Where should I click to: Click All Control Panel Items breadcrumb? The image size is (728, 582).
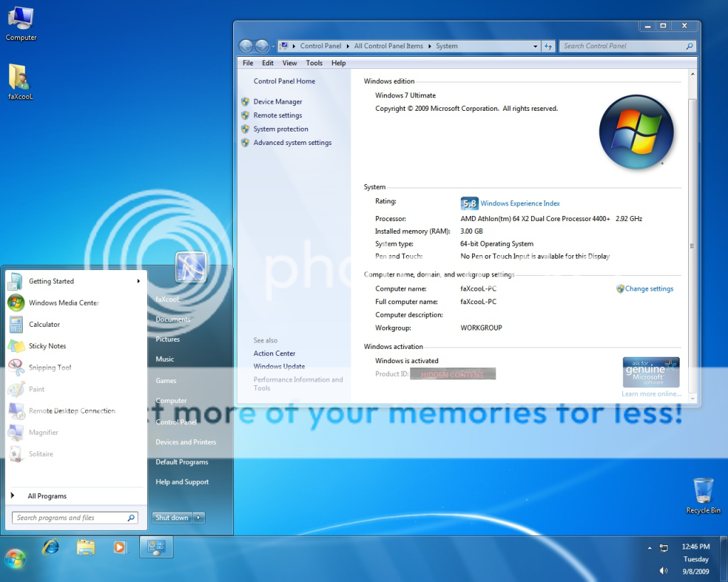tap(389, 46)
